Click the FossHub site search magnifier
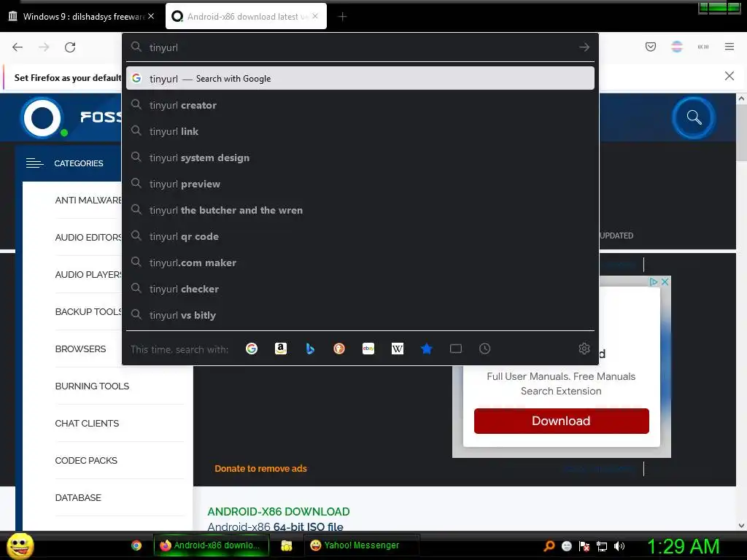747x560 pixels. (694, 117)
